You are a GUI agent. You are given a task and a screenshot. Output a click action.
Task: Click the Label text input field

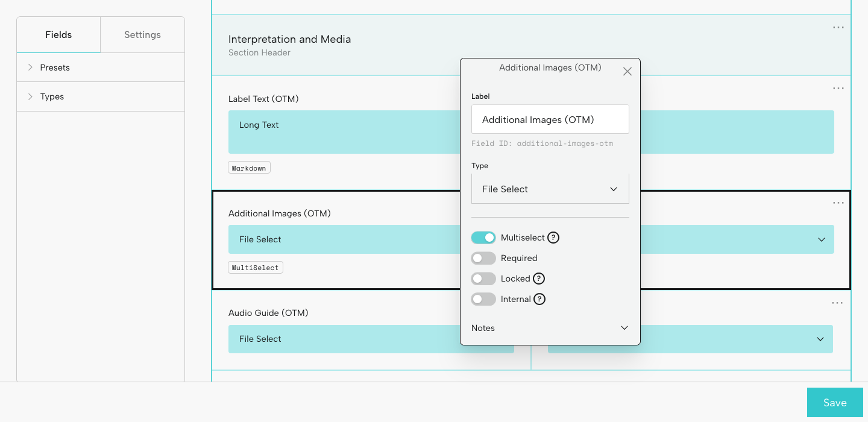click(550, 119)
